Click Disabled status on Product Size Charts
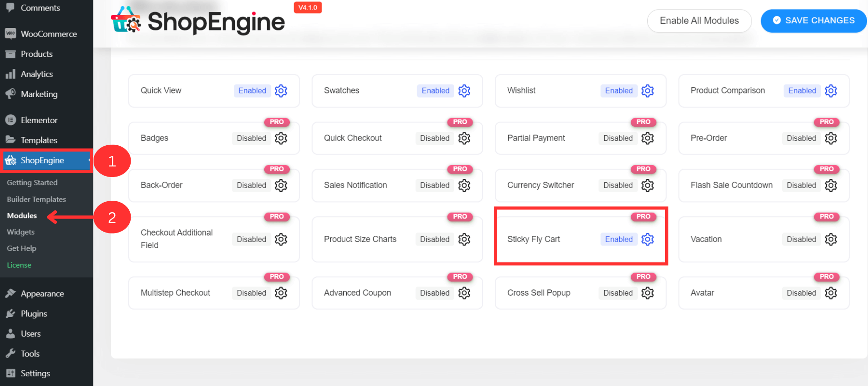The width and height of the screenshot is (868, 386). tap(434, 239)
